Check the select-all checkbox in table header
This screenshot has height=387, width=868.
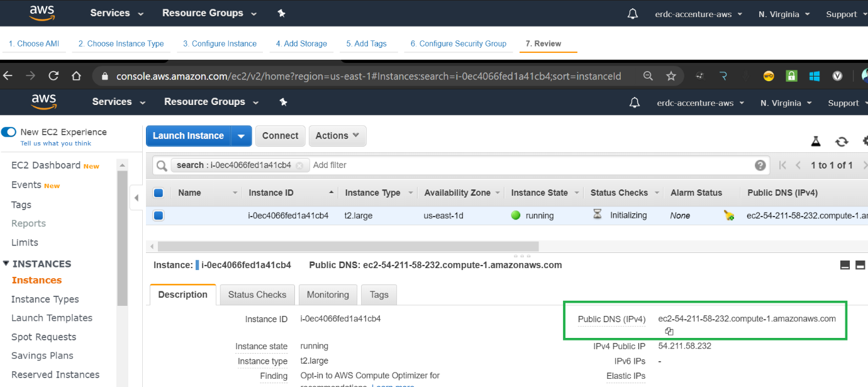[x=159, y=193]
